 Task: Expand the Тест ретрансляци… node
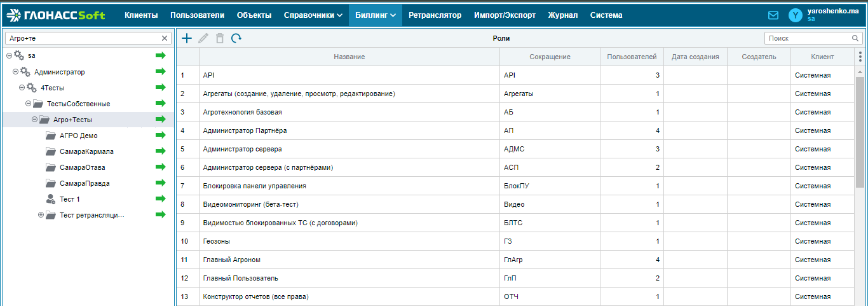tap(41, 215)
